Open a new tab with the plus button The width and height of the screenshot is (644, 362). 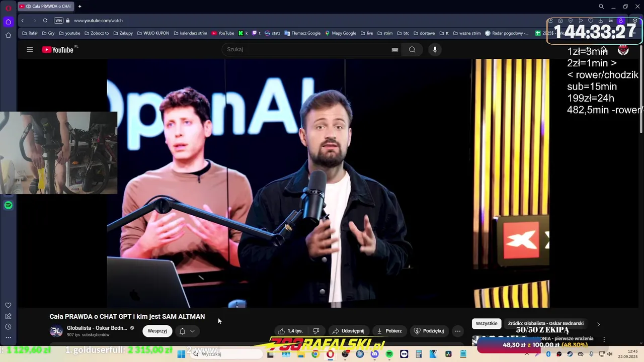click(x=79, y=7)
